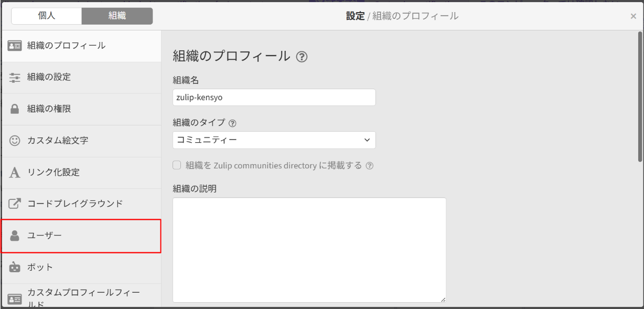The image size is (644, 309).
Task: Click the lock icon beside 組織の権限
Action: [16, 109]
